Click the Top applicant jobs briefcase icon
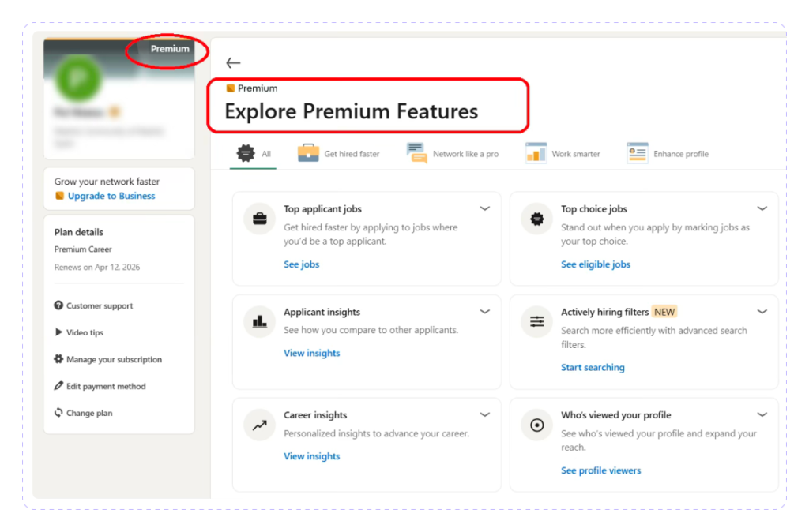The image size is (809, 532). click(x=259, y=218)
